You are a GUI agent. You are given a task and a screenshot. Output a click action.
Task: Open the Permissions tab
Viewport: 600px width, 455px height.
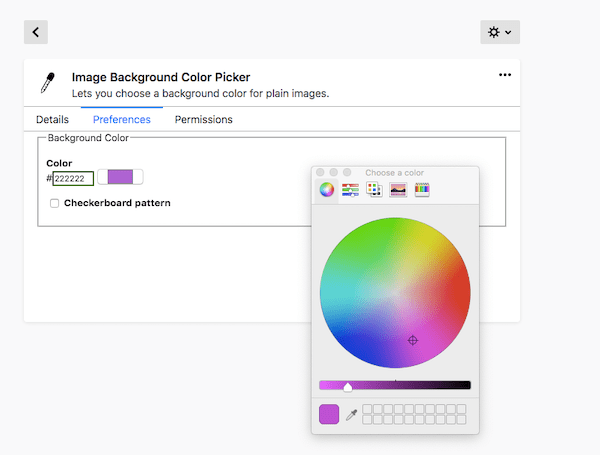tap(204, 119)
